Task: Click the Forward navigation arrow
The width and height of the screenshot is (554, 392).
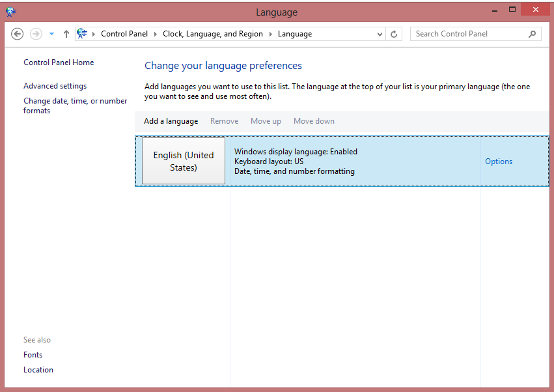Action: (36, 34)
